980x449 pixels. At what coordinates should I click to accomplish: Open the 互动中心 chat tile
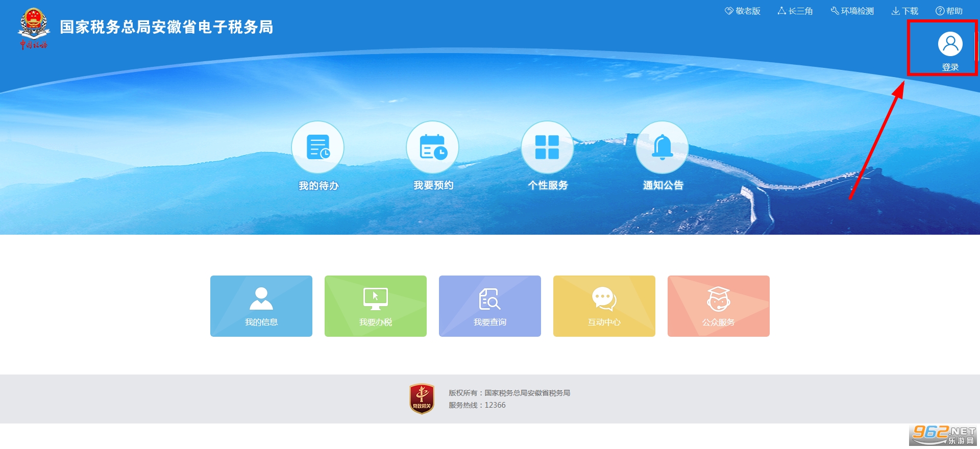[x=604, y=306]
